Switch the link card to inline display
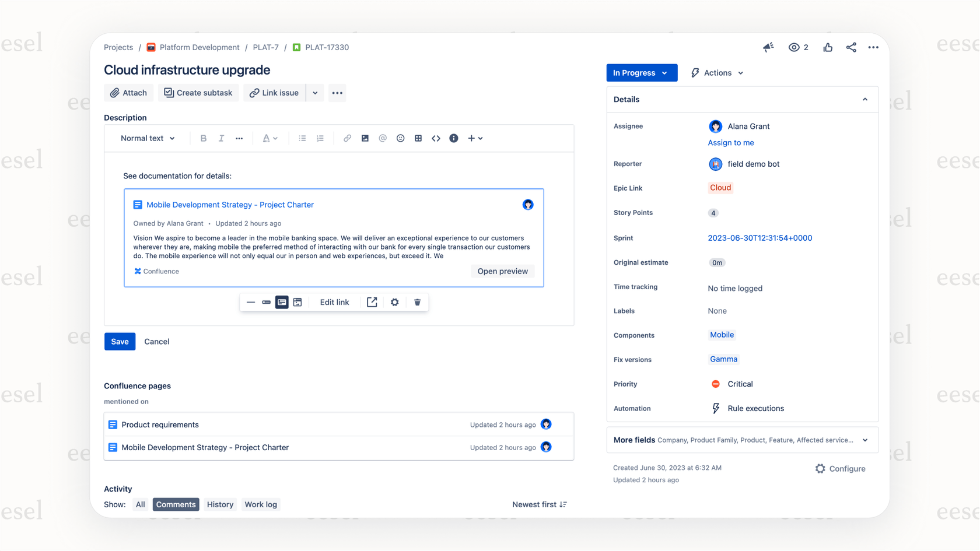980x551 pixels. click(266, 302)
